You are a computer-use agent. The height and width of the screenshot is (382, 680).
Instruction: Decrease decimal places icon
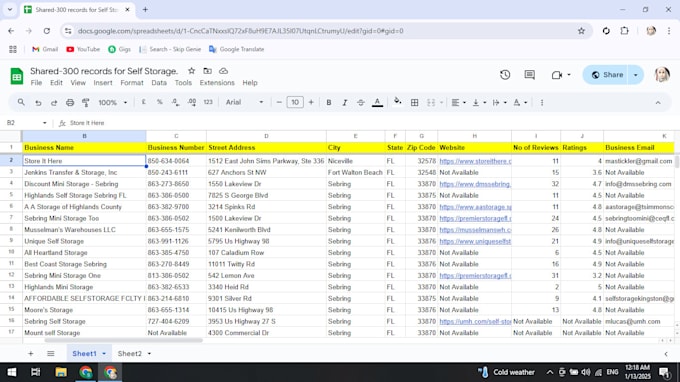(175, 102)
